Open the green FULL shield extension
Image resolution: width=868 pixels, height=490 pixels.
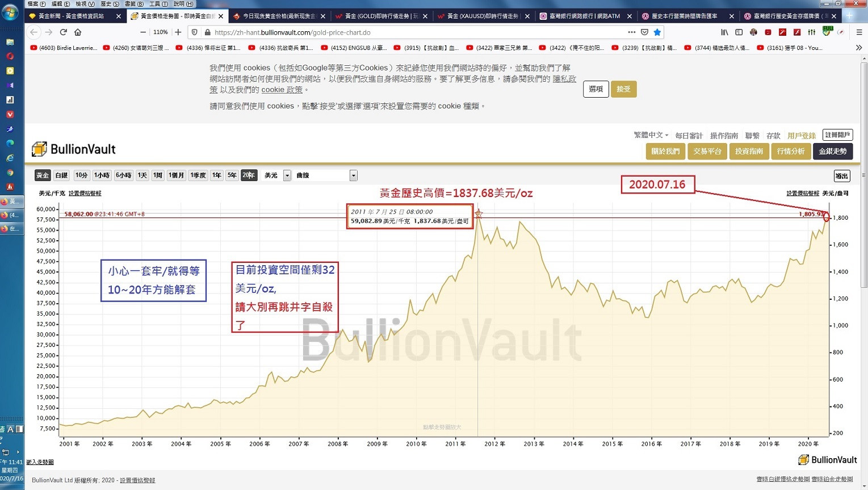[x=827, y=31]
